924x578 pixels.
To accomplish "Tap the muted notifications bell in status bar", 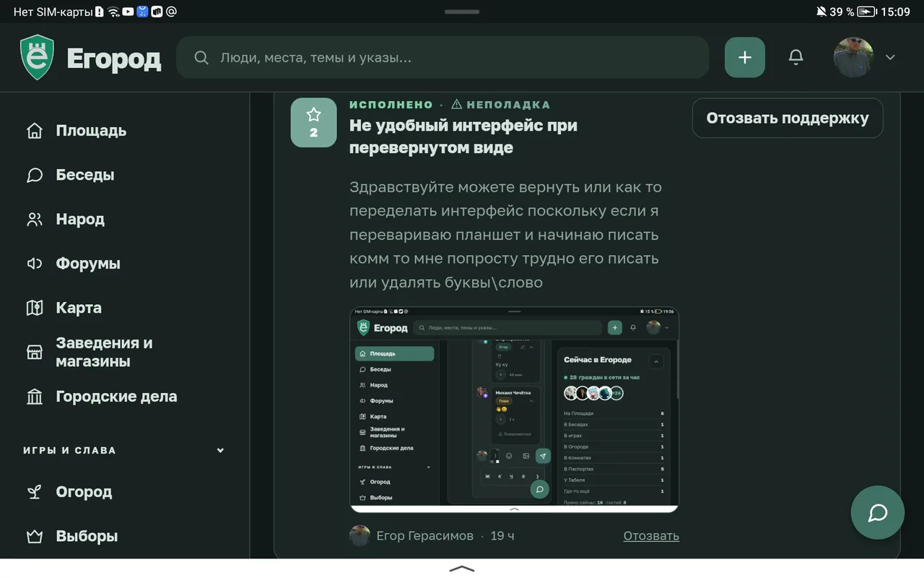I will [821, 12].
